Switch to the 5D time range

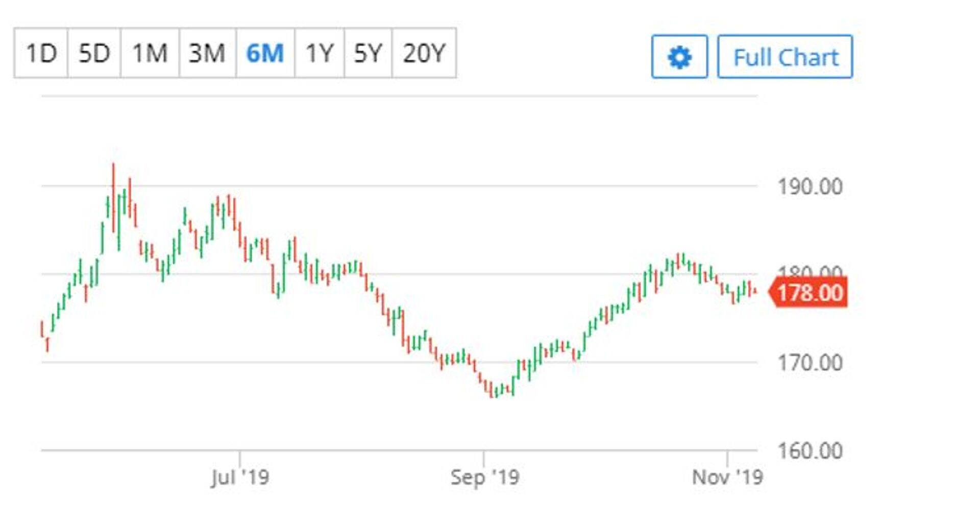click(x=94, y=53)
